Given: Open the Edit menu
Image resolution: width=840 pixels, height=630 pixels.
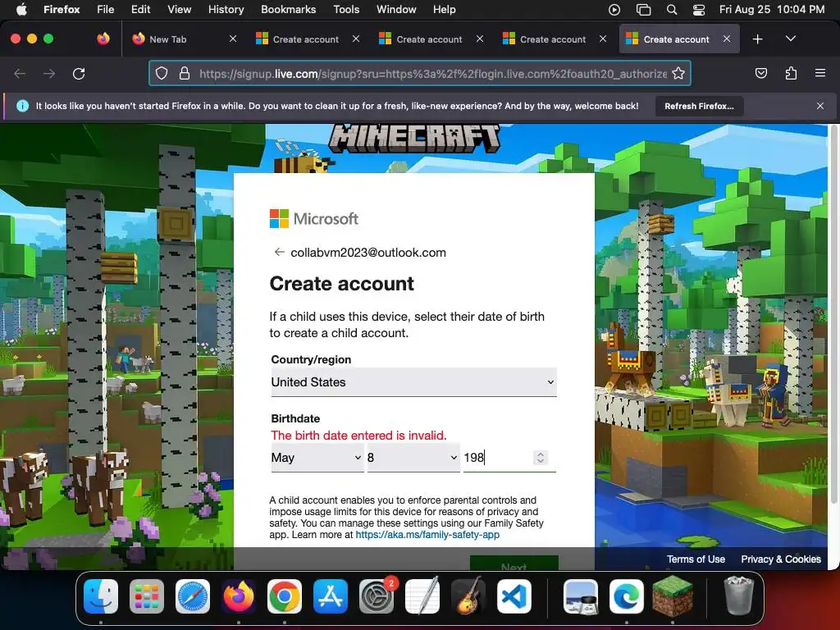Looking at the screenshot, I should click(x=140, y=9).
